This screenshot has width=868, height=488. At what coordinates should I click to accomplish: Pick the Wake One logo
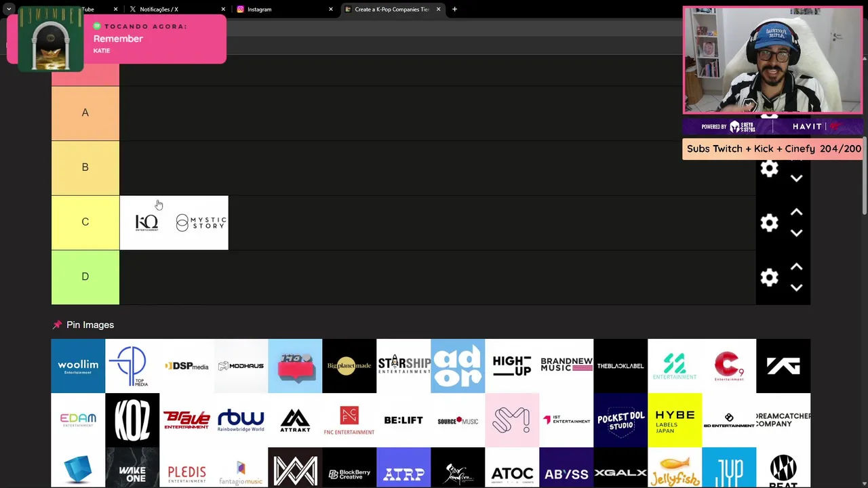point(132,468)
